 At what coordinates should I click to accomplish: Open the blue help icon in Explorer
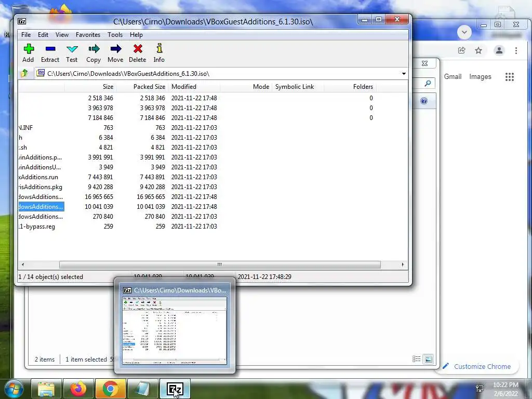click(424, 101)
